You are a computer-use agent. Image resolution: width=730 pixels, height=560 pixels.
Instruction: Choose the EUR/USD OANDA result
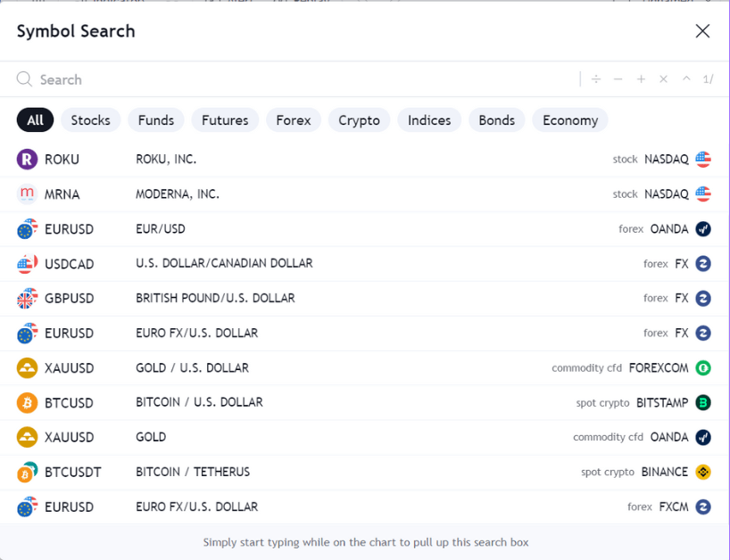click(365, 229)
